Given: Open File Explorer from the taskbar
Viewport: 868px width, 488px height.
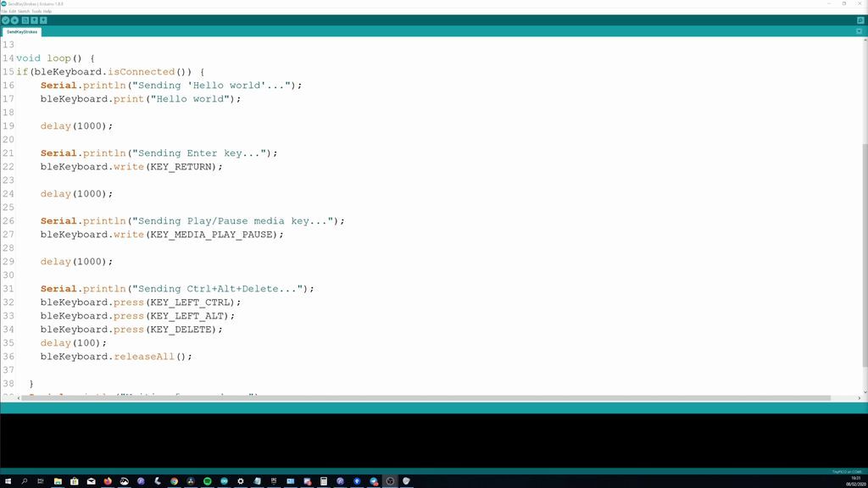Looking at the screenshot, I should pos(58,480).
